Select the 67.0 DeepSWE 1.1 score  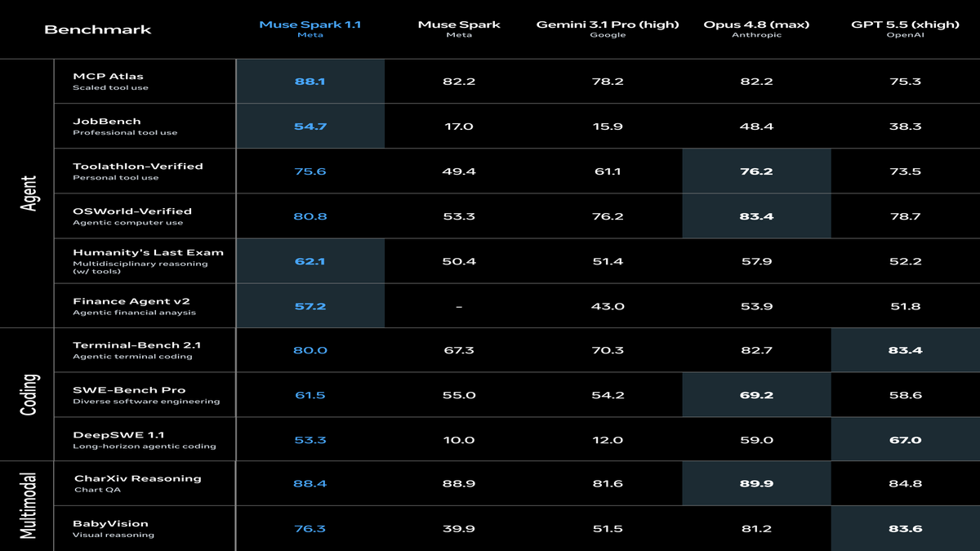(x=905, y=440)
